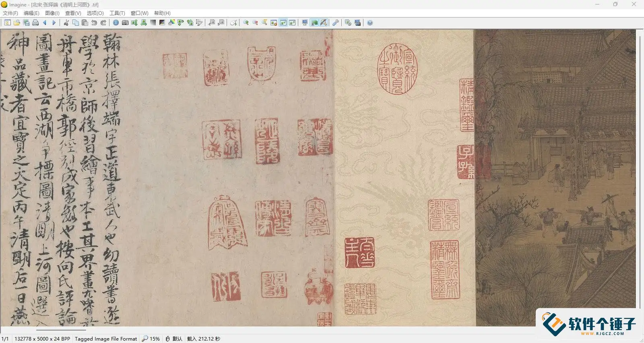Image resolution: width=644 pixels, height=343 pixels.
Task: Click the 載入 212.12 秒 status
Action: 204,339
